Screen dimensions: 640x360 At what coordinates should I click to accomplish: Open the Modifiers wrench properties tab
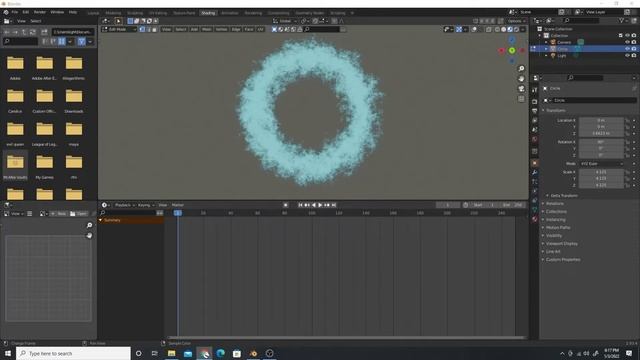[x=535, y=173]
